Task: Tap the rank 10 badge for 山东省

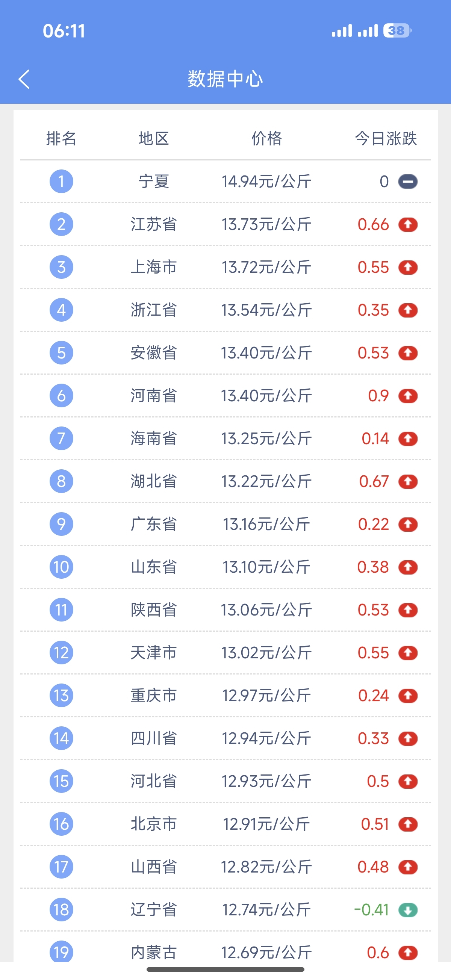Action: tap(61, 567)
